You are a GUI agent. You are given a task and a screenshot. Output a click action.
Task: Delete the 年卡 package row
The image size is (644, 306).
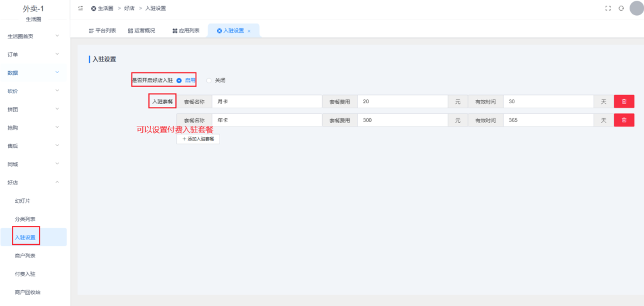tap(624, 120)
